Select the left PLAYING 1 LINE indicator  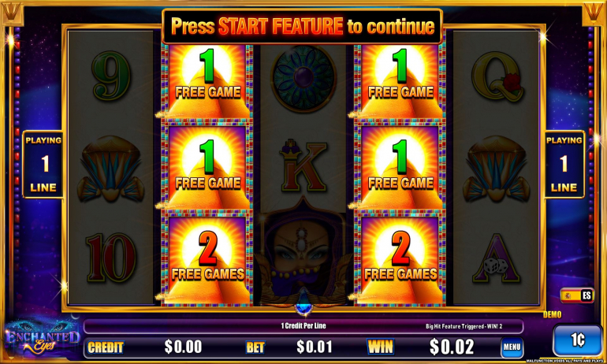(x=43, y=165)
